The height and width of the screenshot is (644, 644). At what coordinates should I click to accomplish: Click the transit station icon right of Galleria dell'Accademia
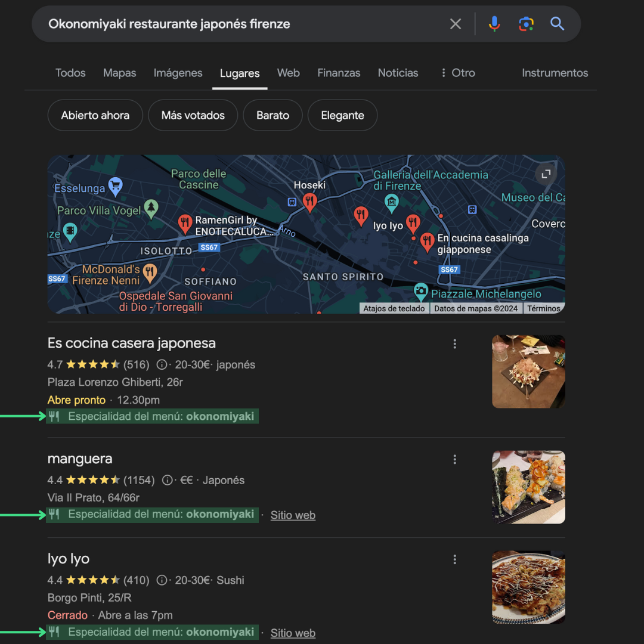coord(472,210)
